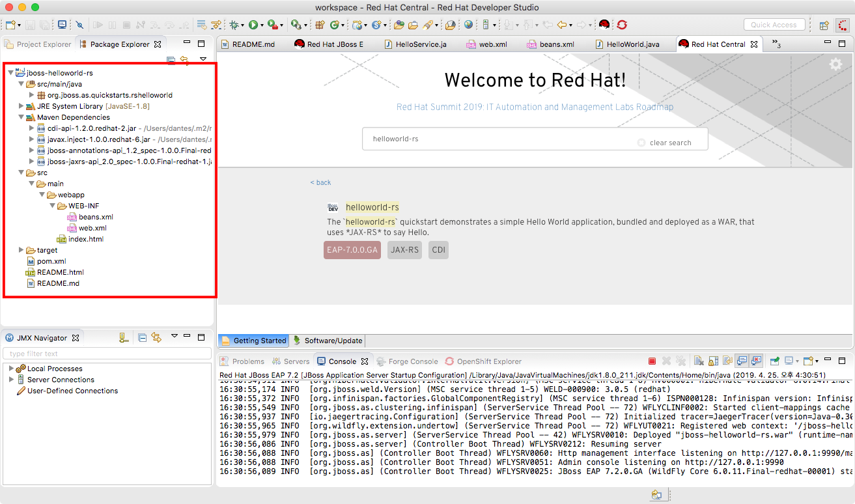The width and height of the screenshot is (855, 504).
Task: Click the Debug bug icon in toolbar
Action: (x=234, y=25)
